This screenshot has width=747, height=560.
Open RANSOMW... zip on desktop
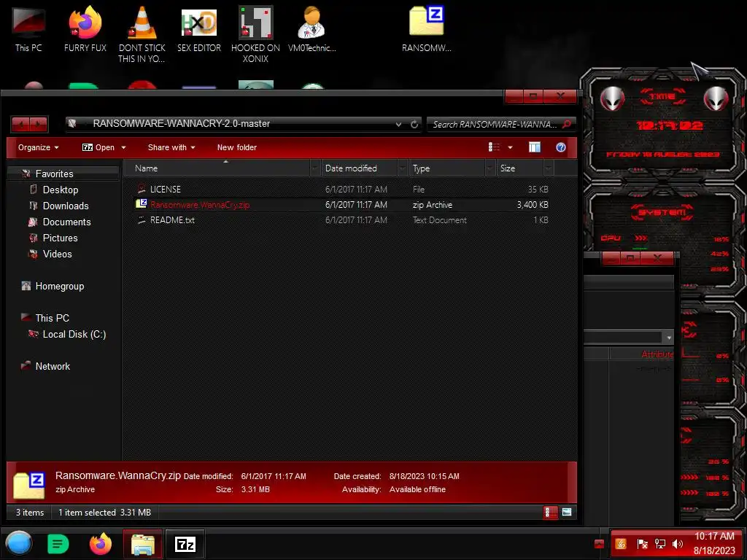426,29
